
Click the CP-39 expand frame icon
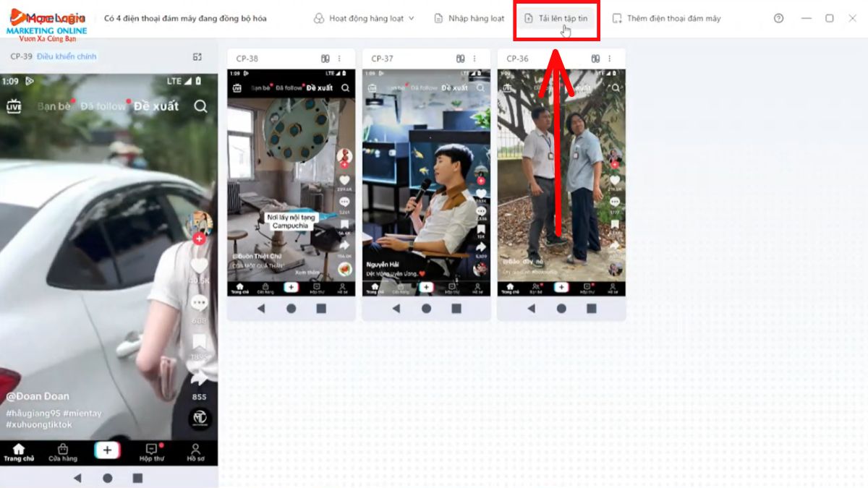tap(197, 56)
